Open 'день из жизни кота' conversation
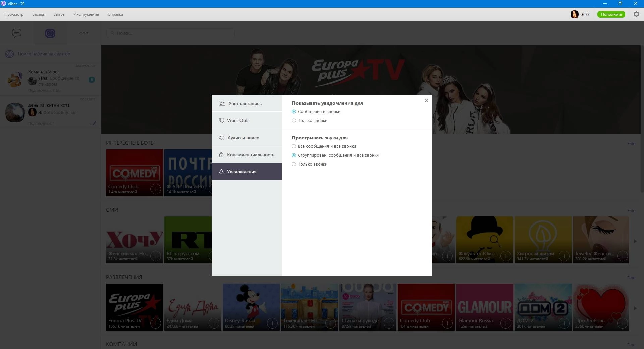 pyautogui.click(x=50, y=112)
